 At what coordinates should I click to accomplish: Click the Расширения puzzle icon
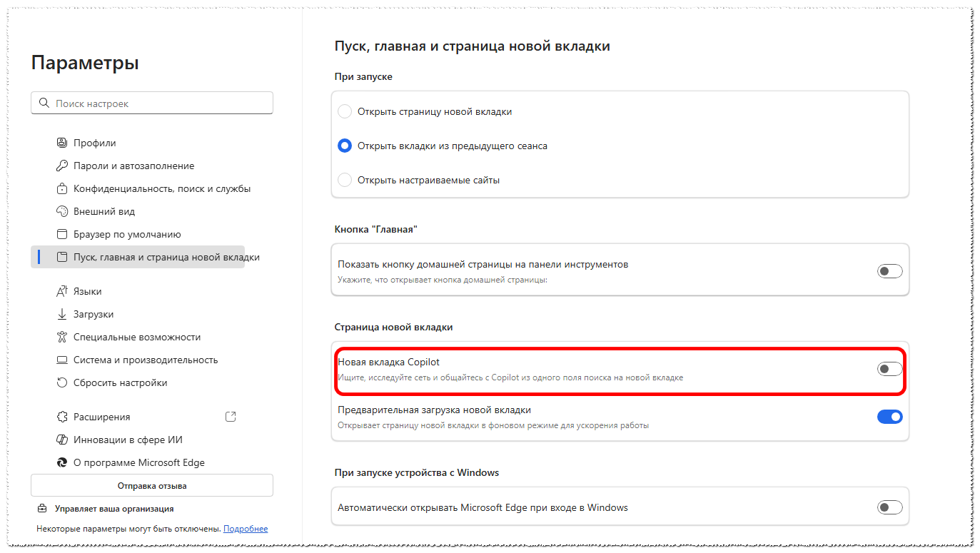61,417
